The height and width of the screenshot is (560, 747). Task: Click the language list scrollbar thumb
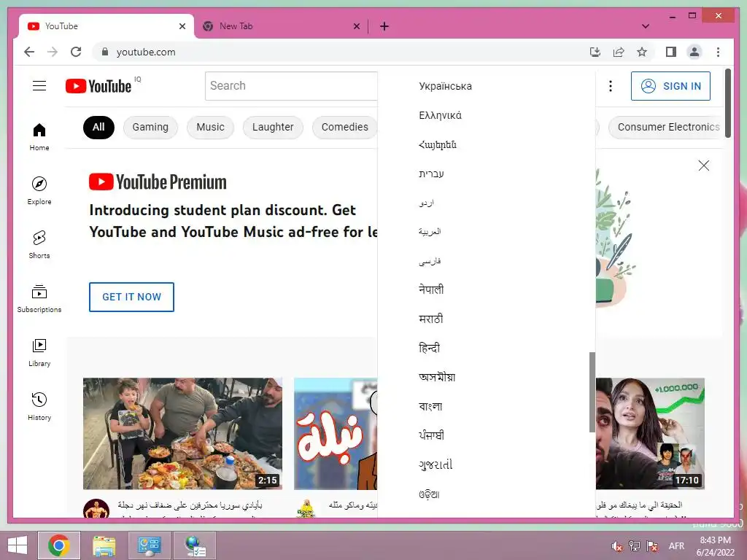592,392
